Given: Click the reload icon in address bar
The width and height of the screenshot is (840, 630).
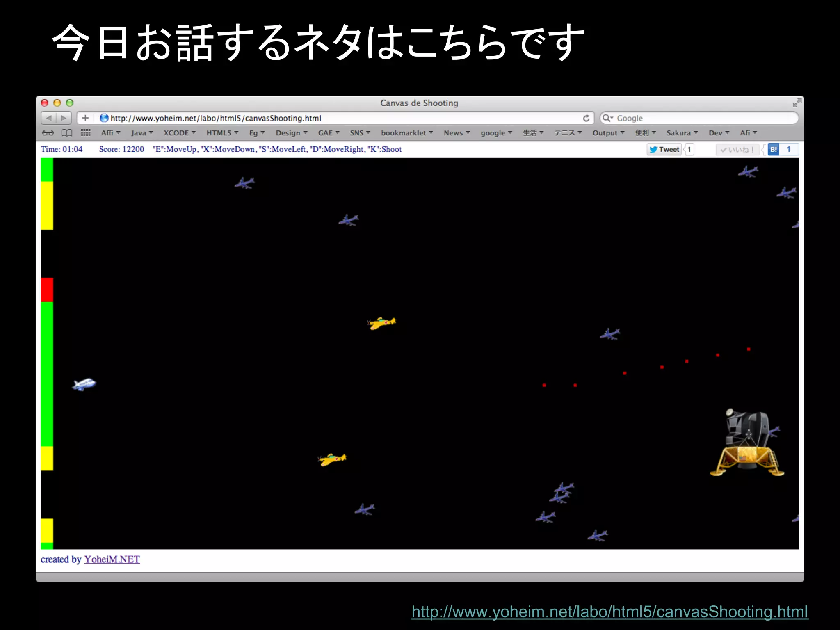Looking at the screenshot, I should click(587, 118).
